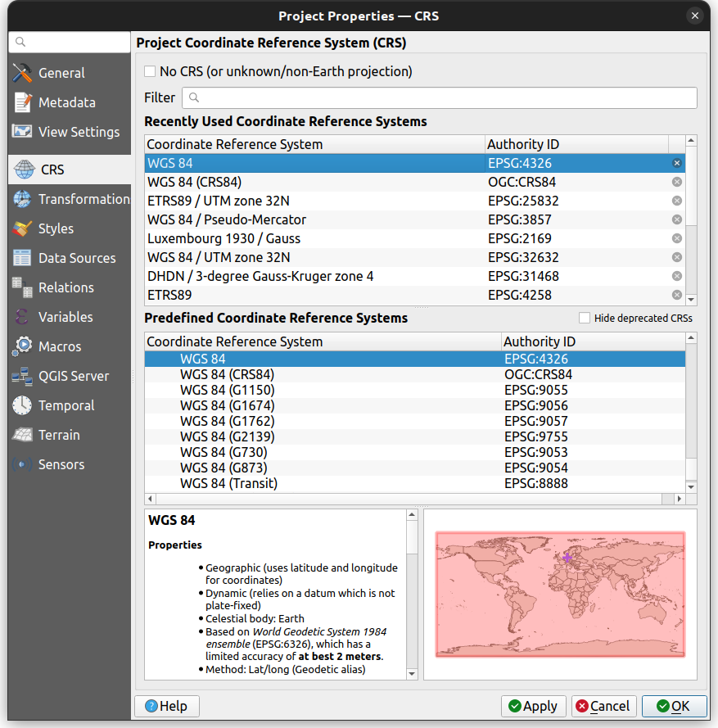Click the Cancel button

click(x=603, y=706)
